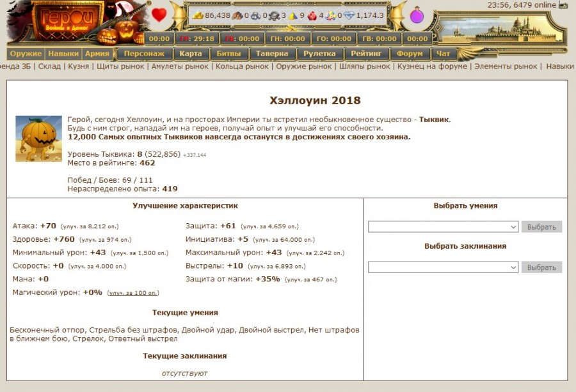Upgrade Магический урон for 100 experience
Image resolution: width=576 pixels, height=392 pixels.
(x=133, y=293)
